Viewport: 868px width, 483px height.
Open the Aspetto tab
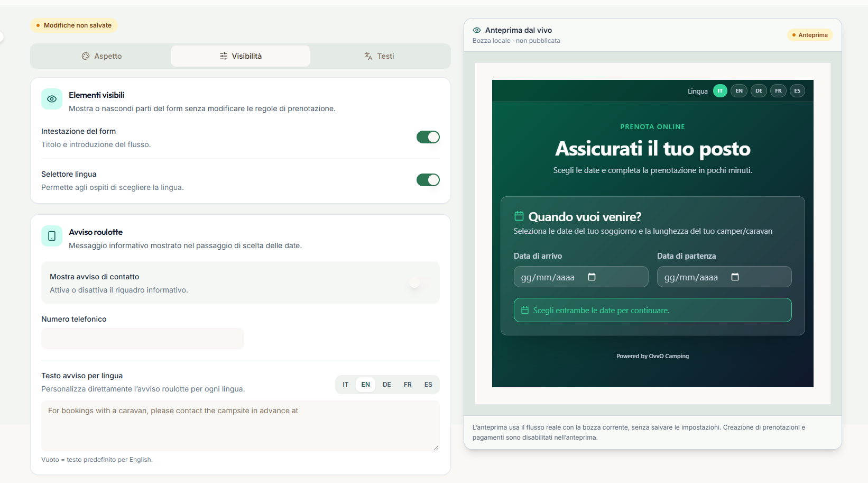coord(101,56)
